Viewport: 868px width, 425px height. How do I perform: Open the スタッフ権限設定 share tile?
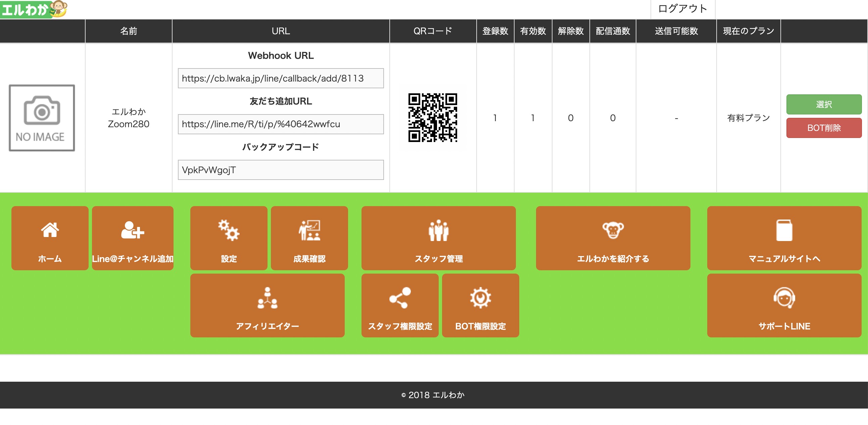400,305
